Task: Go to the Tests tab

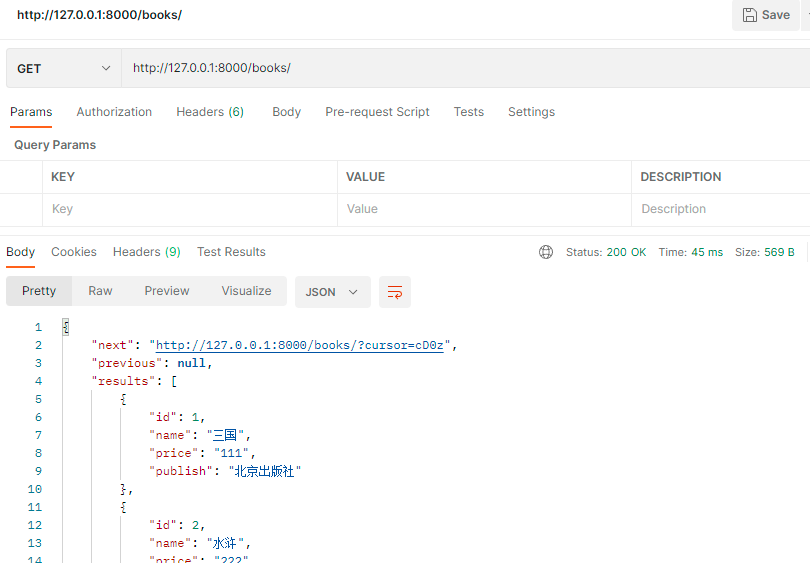Action: coord(468,112)
